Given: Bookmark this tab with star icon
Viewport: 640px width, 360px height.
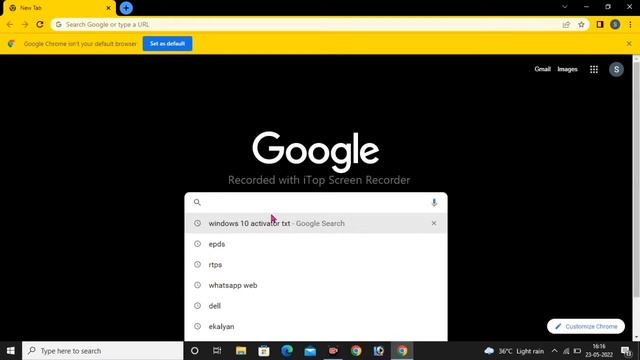Looking at the screenshot, I should [x=581, y=24].
